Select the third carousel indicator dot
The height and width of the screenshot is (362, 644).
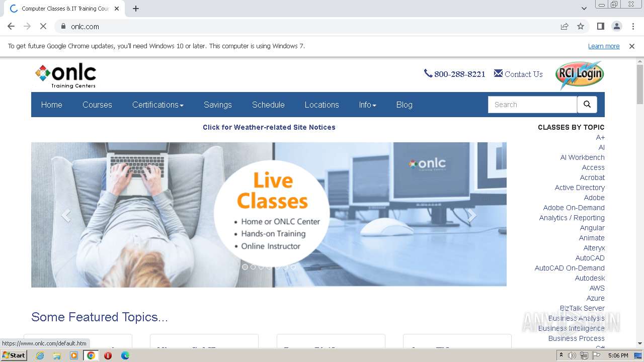[261, 267]
